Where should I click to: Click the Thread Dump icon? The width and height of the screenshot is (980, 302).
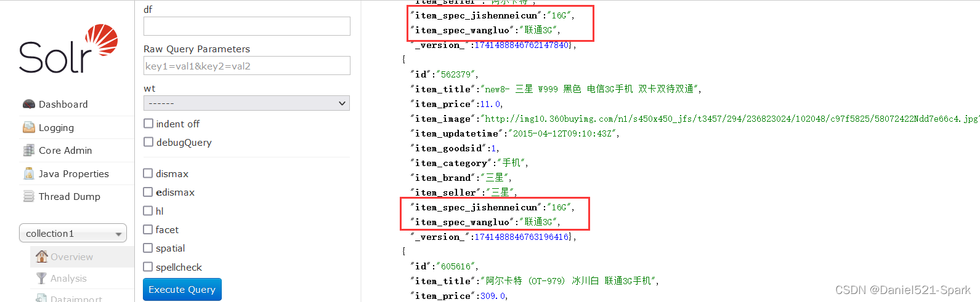point(29,196)
